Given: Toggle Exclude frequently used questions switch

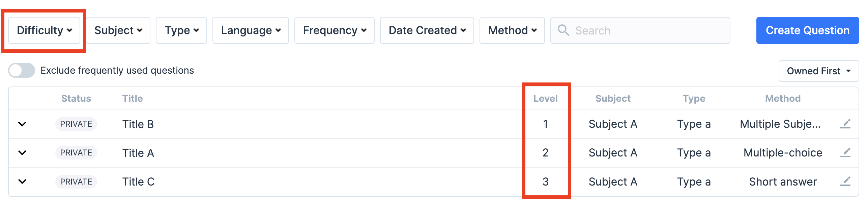Looking at the screenshot, I should (x=22, y=70).
